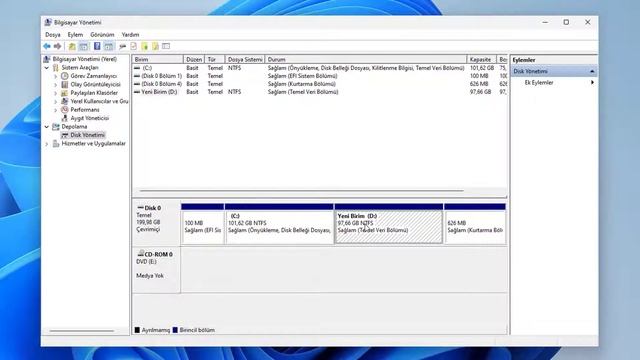Toggle the Show/Hide Action Pane toolbar icon
Viewport: 640px width, 360px height.
tap(109, 47)
